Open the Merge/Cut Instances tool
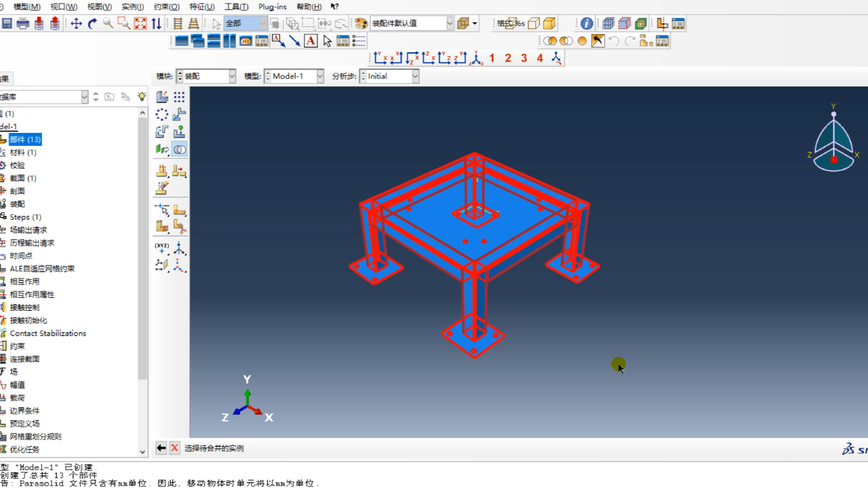The height and width of the screenshot is (488, 868). [x=180, y=149]
